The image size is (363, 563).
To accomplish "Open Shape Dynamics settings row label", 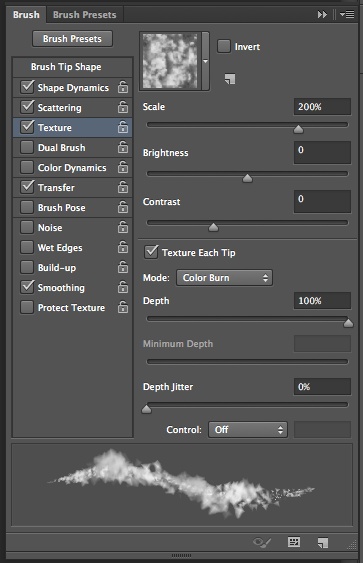I will 73,88.
